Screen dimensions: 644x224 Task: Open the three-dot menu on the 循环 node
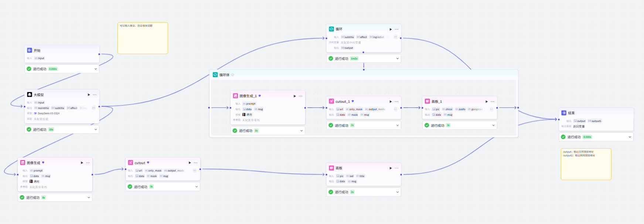tap(396, 29)
